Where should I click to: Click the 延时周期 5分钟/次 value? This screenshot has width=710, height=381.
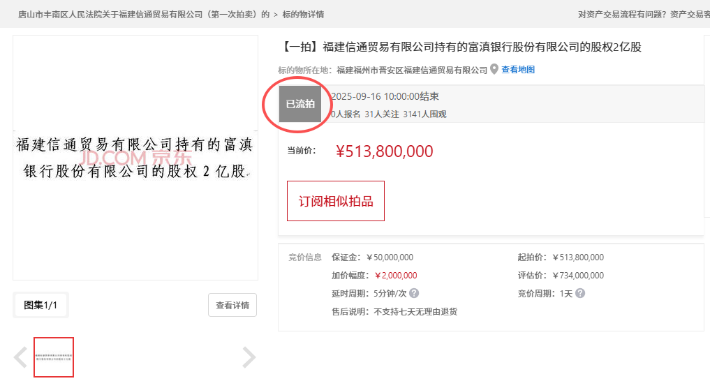coord(390,294)
